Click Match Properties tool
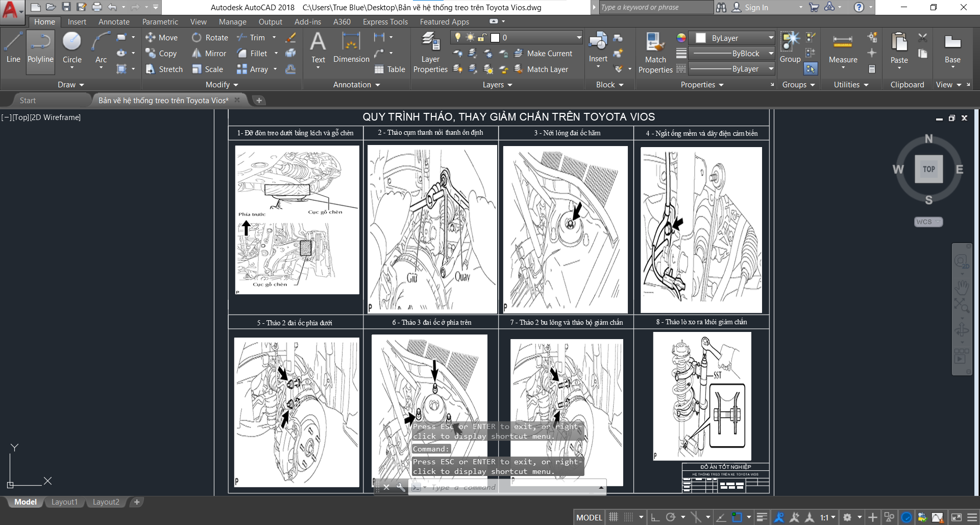The height and width of the screenshot is (525, 980). 655,52
